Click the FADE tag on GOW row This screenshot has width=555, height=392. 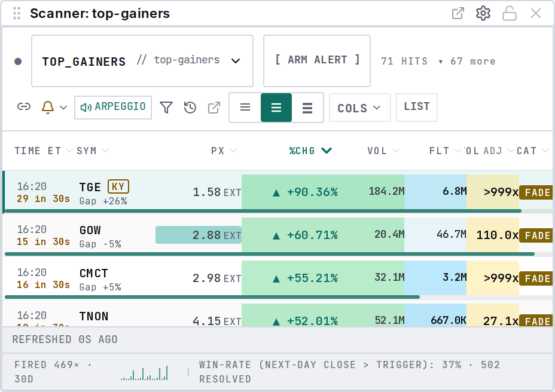click(537, 235)
